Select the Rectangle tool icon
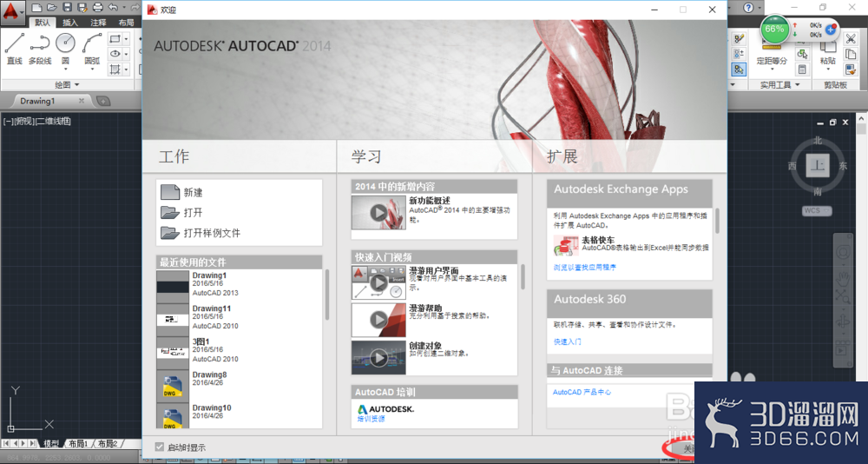 click(115, 39)
